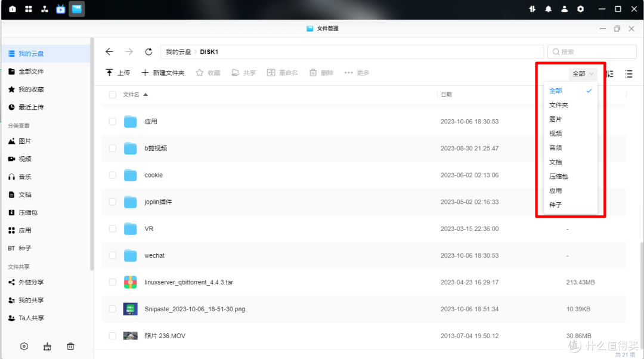Viewport: 644px width, 359px height.
Task: Refresh the current folder
Action: tap(148, 52)
